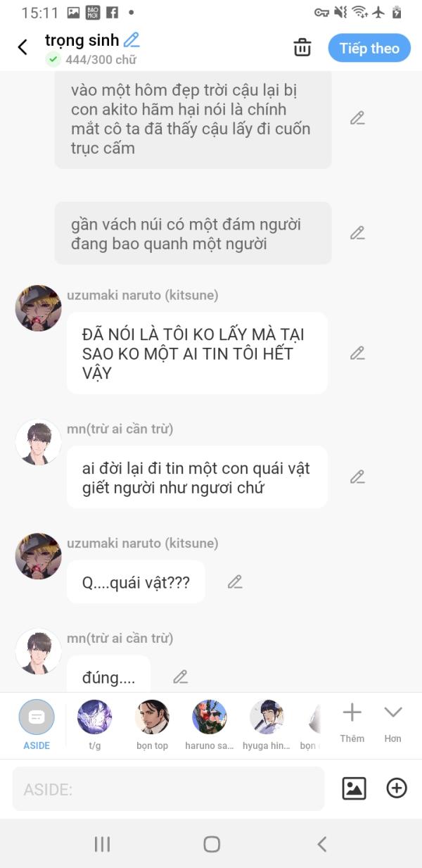Edit the story title pencil icon
Viewport: 422px width, 868px height.
[132, 40]
